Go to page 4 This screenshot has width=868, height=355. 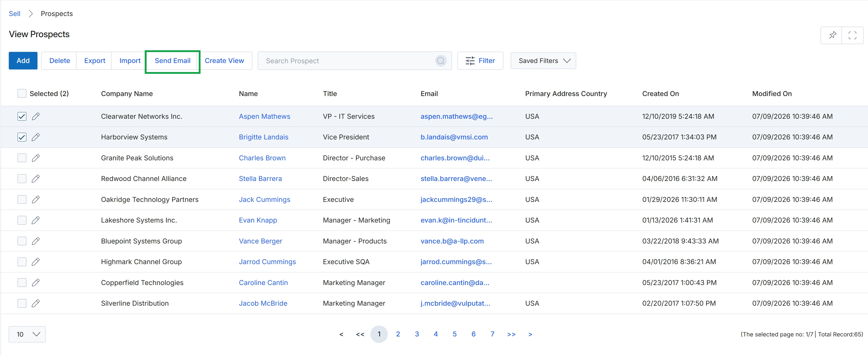435,334
